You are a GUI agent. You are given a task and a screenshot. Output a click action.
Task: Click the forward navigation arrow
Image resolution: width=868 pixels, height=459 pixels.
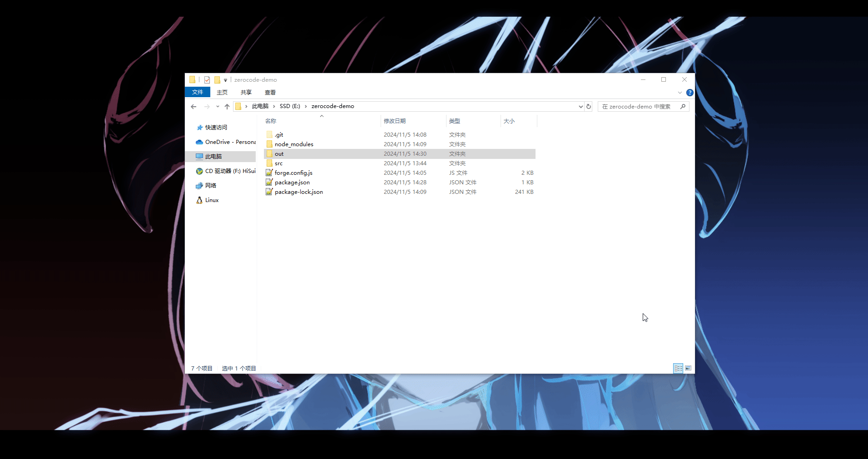207,107
